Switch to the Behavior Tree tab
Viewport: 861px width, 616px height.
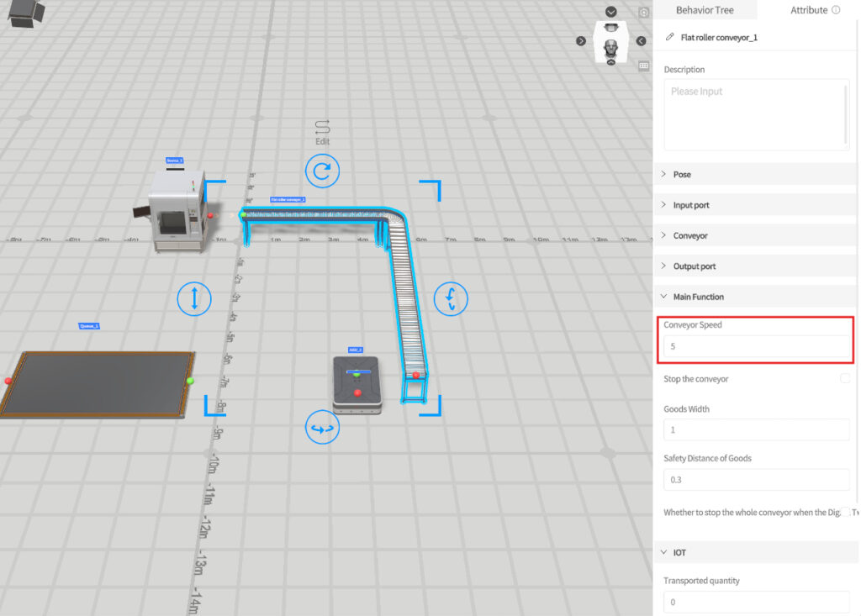pyautogui.click(x=705, y=10)
